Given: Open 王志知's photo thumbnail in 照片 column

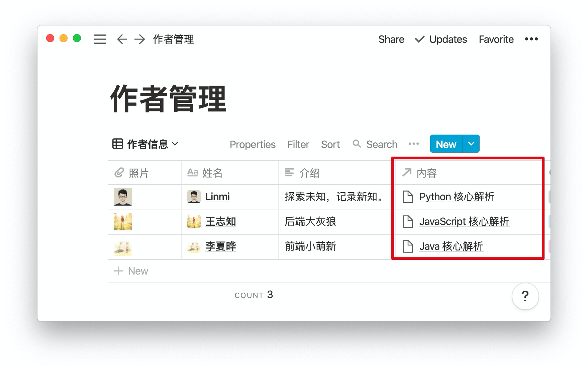Looking at the screenshot, I should pyautogui.click(x=123, y=222).
